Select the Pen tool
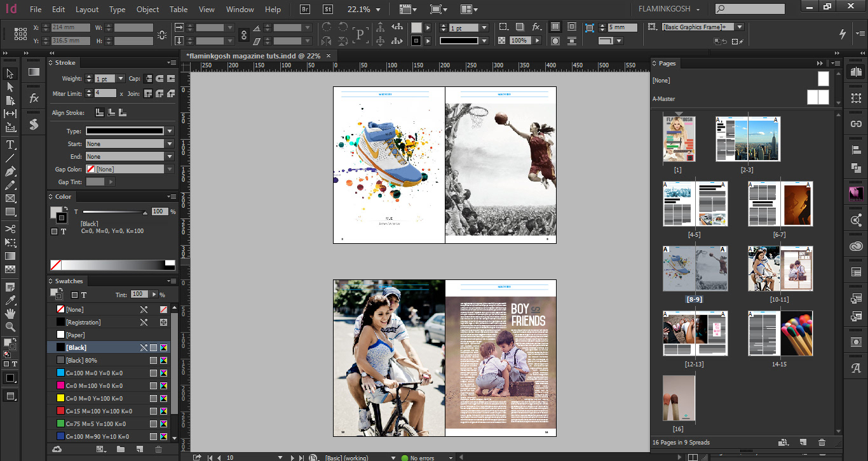 [10, 171]
